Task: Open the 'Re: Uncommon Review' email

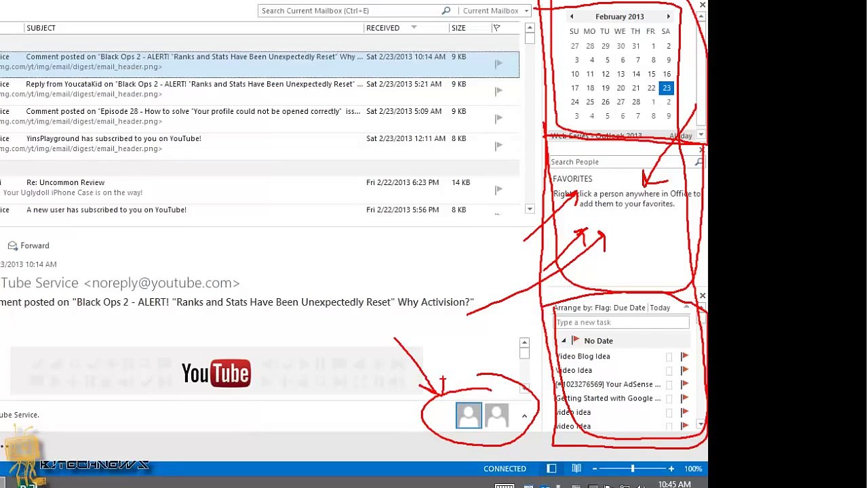Action: (260, 187)
